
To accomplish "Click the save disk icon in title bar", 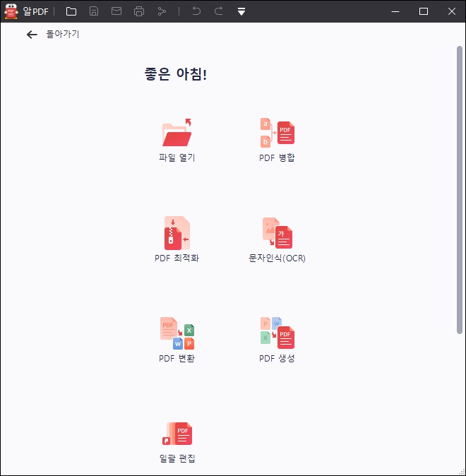I will 94,11.
